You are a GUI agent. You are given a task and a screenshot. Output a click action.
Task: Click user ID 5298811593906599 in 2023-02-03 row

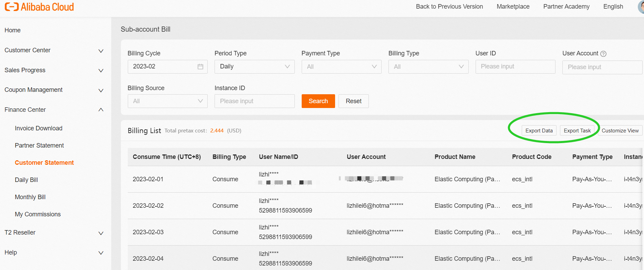pyautogui.click(x=285, y=237)
